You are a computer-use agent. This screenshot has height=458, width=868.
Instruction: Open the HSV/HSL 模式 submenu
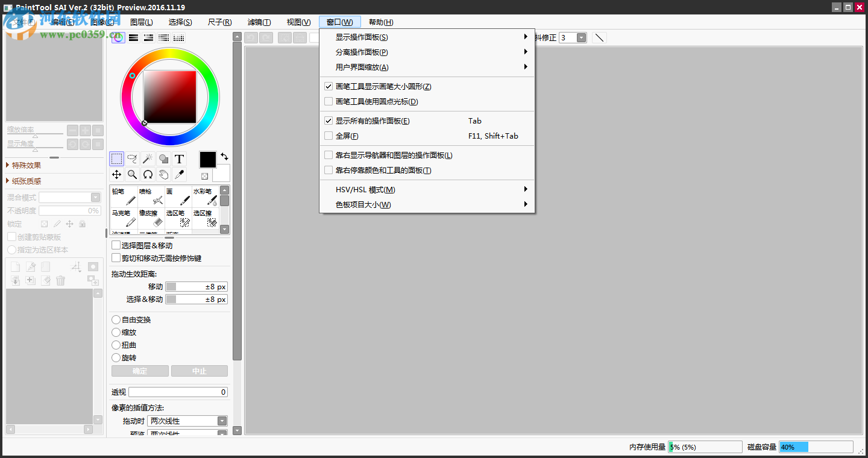392,189
